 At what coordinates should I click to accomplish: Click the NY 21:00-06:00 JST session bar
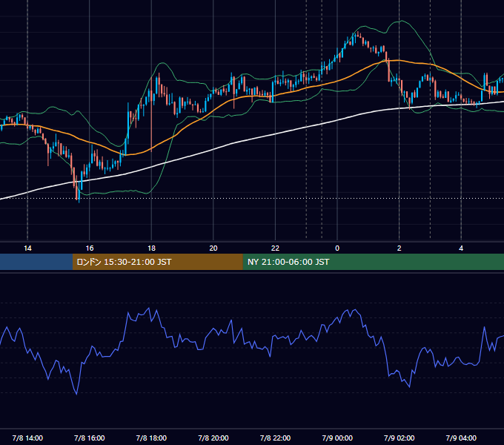pos(373,262)
